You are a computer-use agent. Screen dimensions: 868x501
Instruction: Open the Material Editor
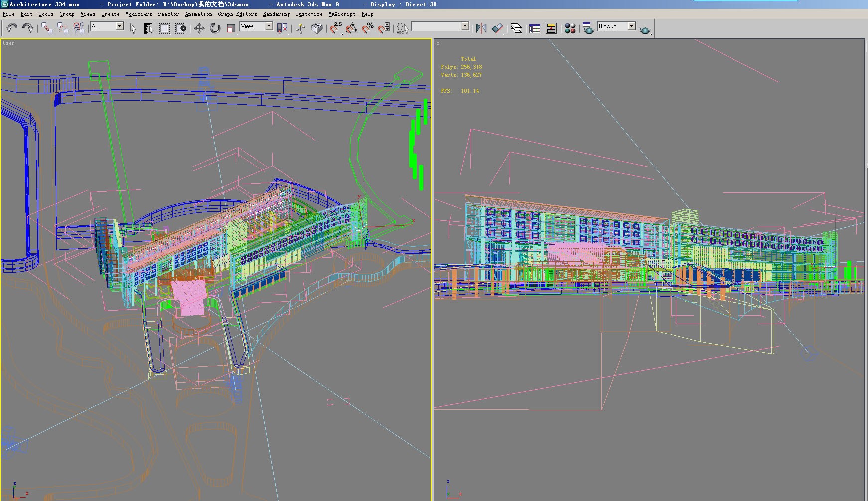click(570, 28)
